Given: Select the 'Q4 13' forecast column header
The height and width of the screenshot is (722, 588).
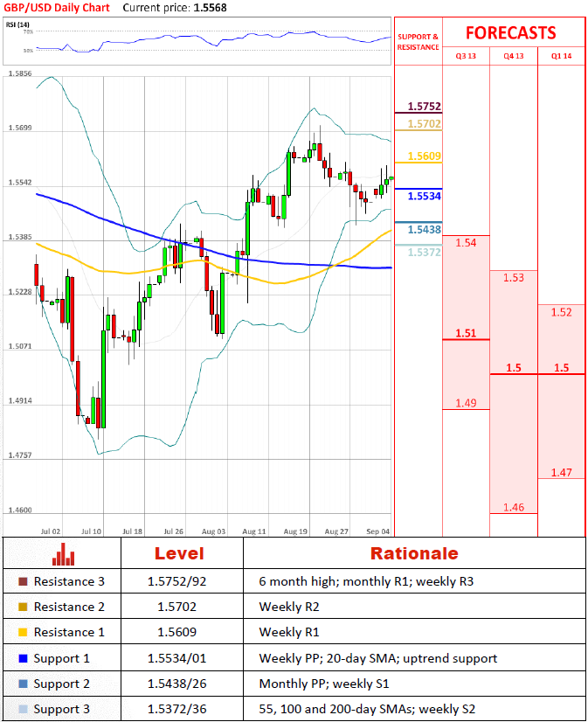Looking at the screenshot, I should (514, 56).
